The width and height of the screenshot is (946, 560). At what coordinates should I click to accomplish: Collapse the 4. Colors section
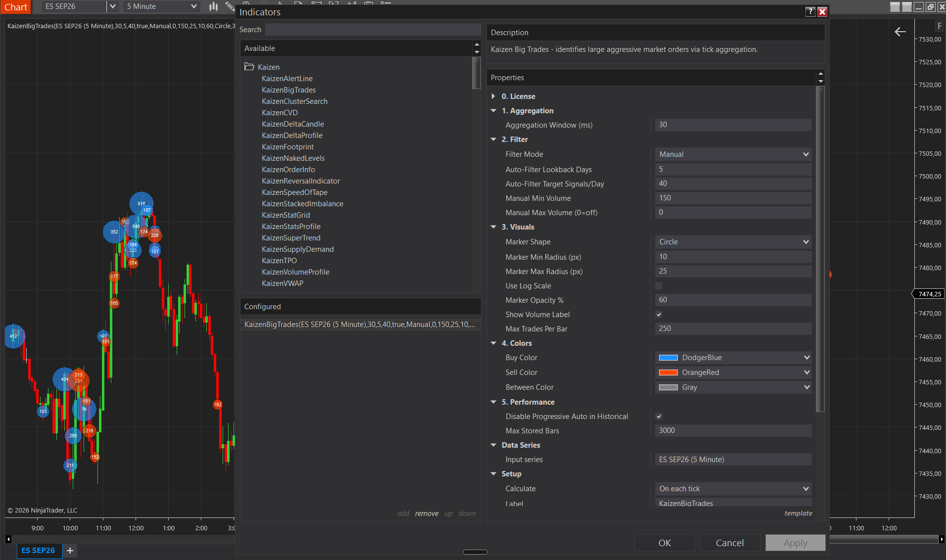click(x=493, y=343)
